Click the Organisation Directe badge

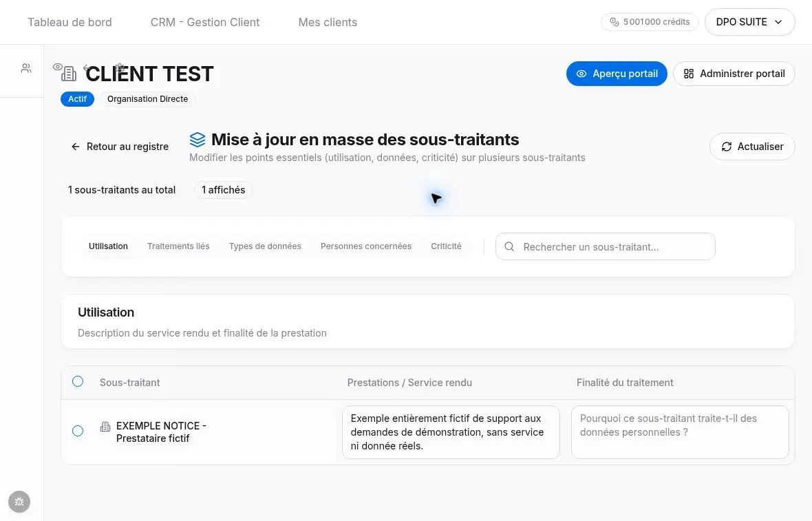coord(147,99)
